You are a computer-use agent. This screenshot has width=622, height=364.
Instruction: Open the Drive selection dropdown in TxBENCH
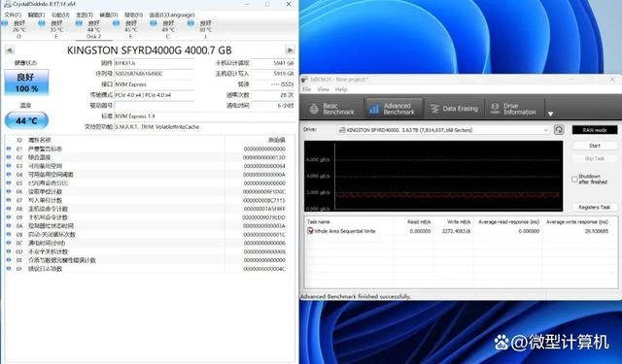[443, 130]
